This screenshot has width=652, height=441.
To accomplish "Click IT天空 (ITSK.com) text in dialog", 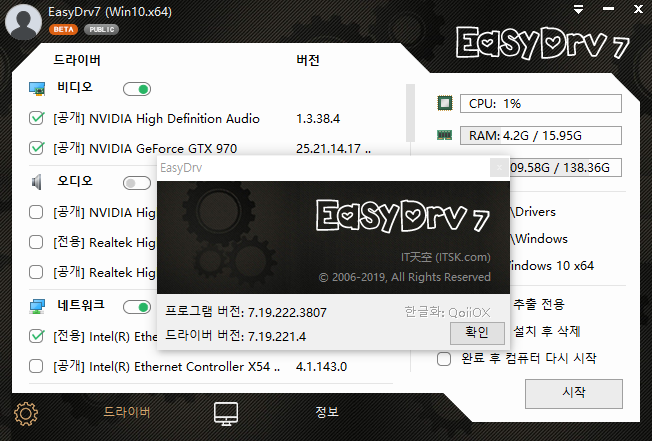I will 445,257.
